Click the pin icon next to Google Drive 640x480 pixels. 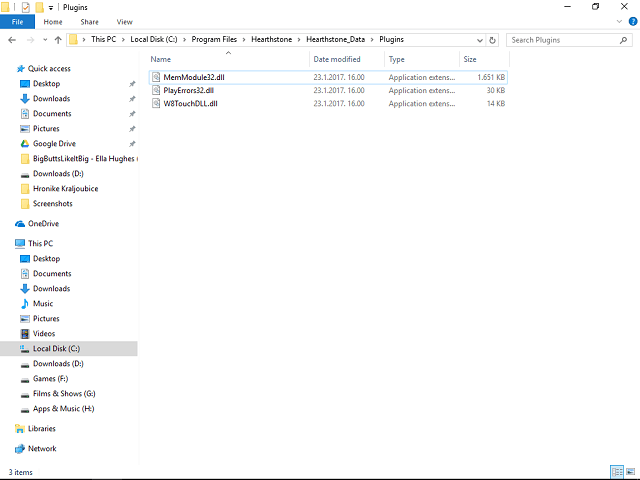pos(132,144)
